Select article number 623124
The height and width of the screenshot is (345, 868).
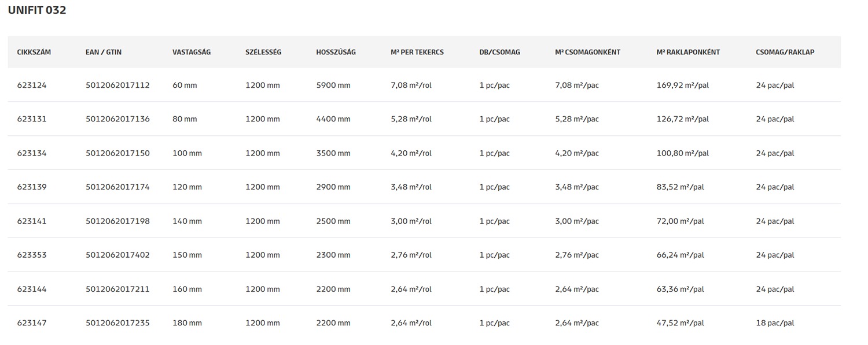32,86
